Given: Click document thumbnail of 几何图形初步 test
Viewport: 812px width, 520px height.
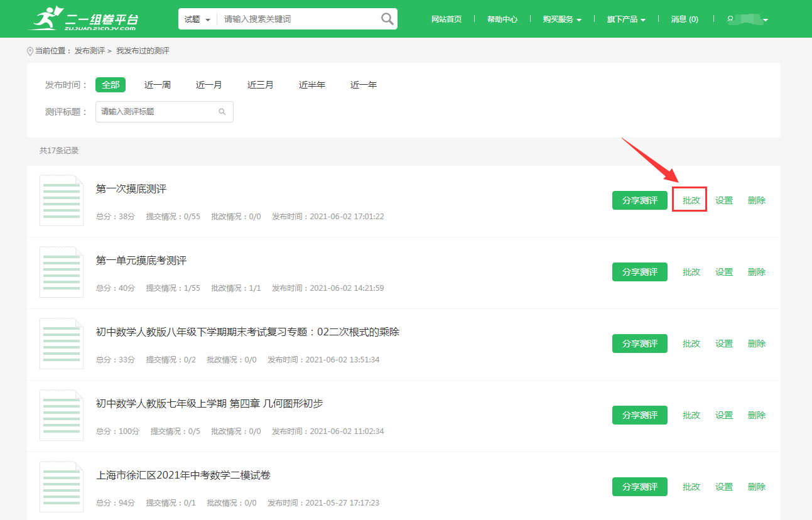Looking at the screenshot, I should [62, 415].
